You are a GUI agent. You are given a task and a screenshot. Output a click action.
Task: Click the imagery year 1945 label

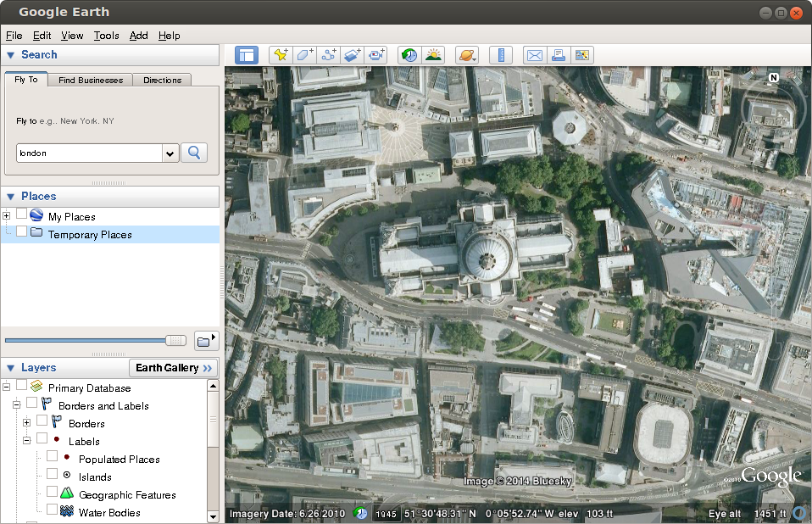tap(386, 514)
